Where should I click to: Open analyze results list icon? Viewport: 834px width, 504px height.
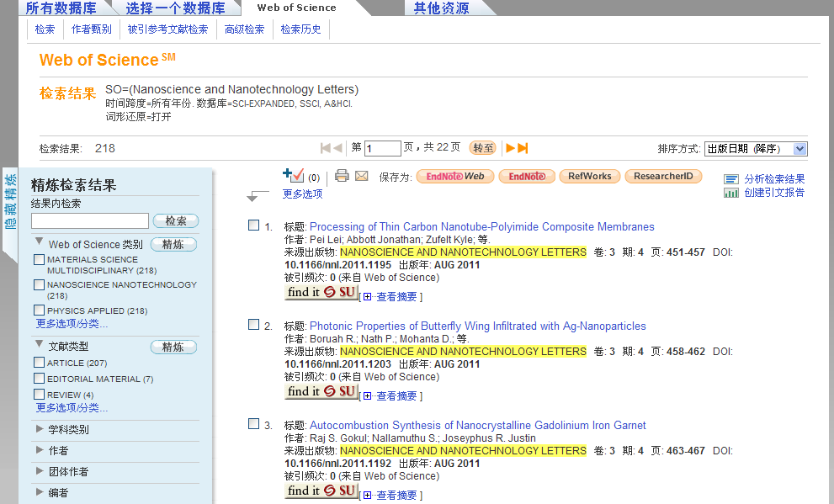pos(731,179)
